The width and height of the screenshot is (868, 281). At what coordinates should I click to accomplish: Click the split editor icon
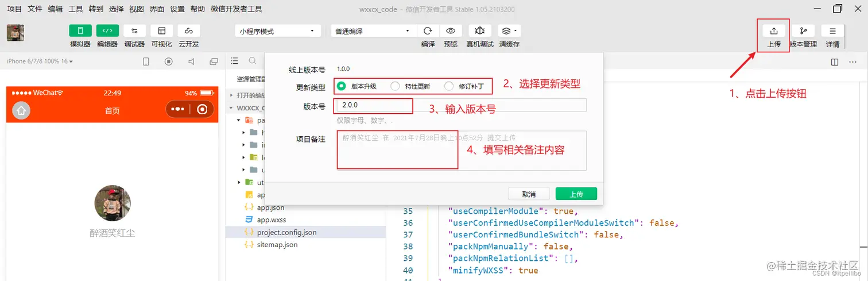835,62
